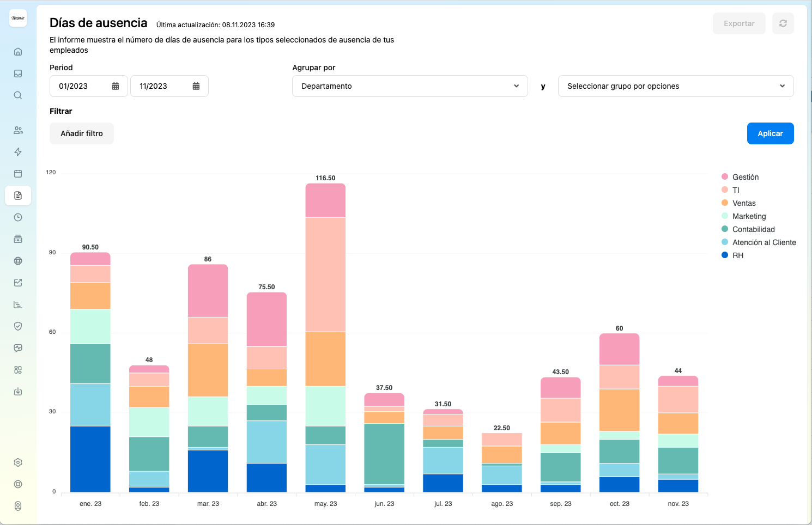812x525 pixels.
Task: Click the 'nov. 23' axis label
Action: point(678,504)
